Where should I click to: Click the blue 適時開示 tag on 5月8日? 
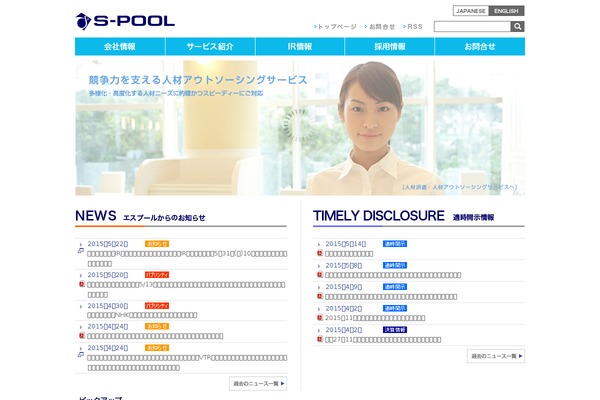(395, 265)
